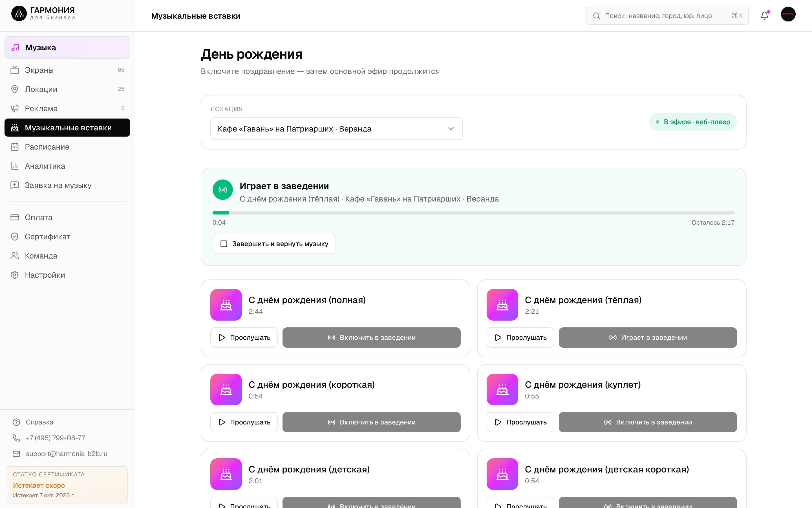Click the Гармония logo icon
The height and width of the screenshot is (508, 812).
point(19,14)
